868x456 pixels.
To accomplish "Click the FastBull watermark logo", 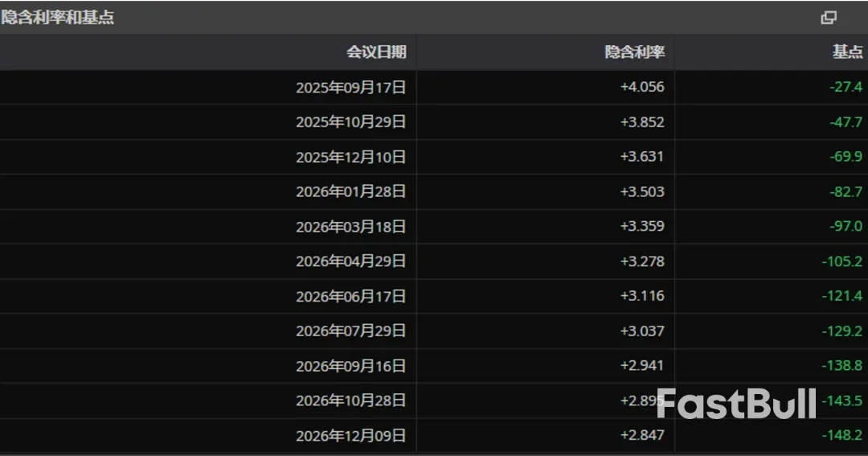I will click(x=736, y=404).
